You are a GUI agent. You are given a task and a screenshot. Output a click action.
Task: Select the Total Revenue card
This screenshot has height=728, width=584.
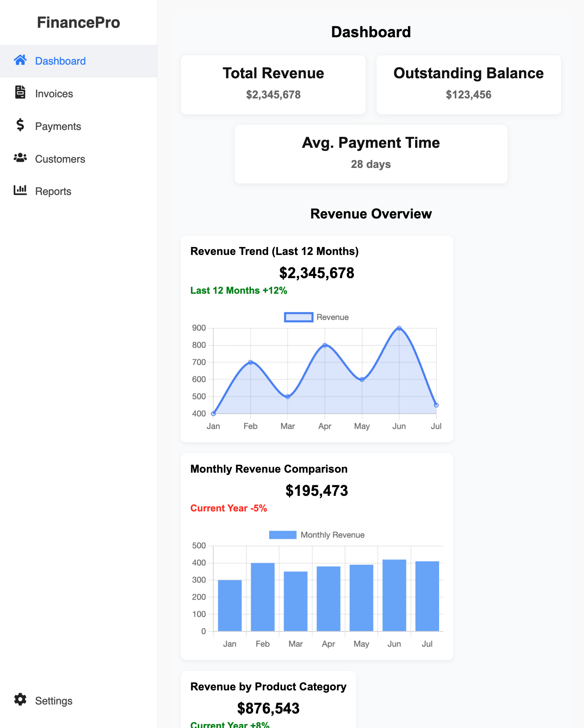click(273, 85)
